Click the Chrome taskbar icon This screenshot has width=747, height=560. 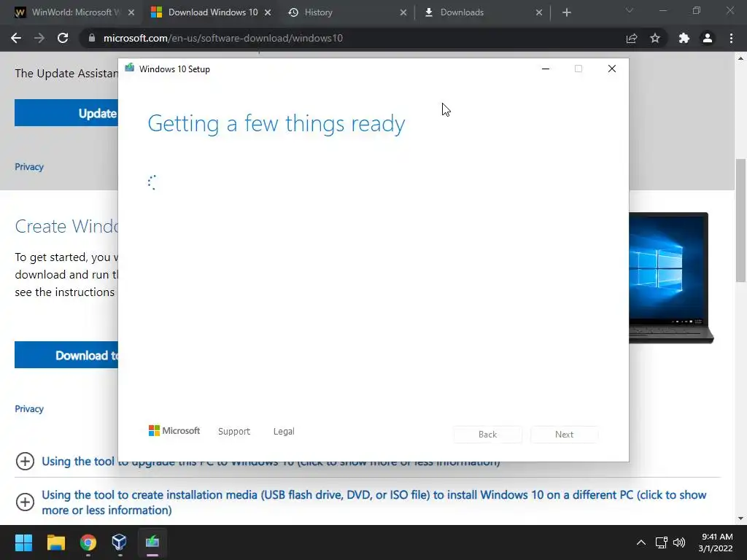88,542
